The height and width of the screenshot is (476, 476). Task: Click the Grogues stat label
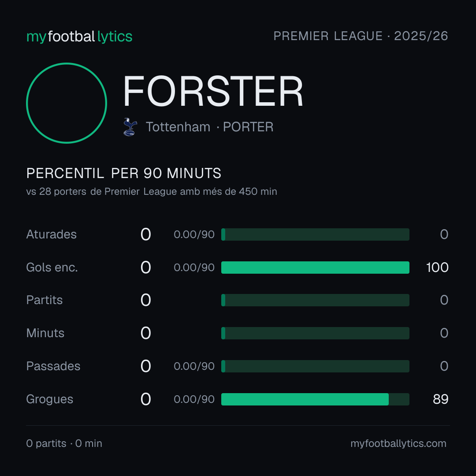tap(49, 399)
